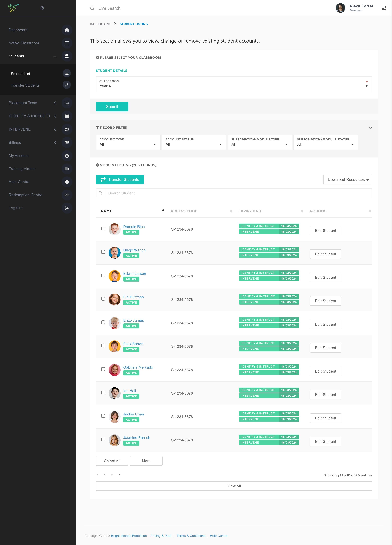Open the top-right list-plus menu icon
This screenshot has height=545, width=392.
[x=384, y=8]
